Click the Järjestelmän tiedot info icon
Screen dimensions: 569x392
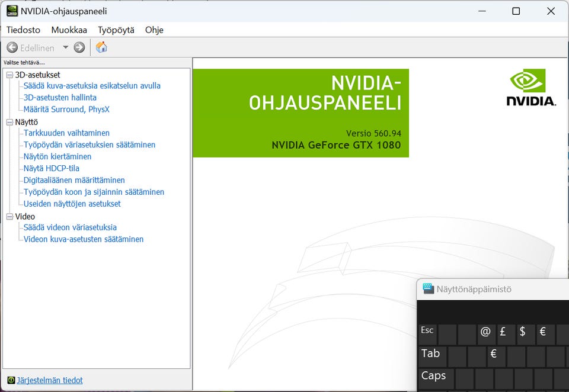pos(11,380)
